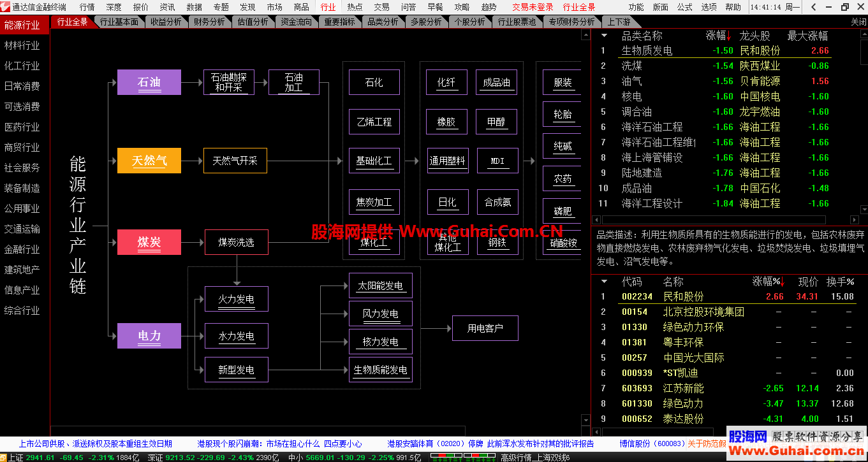Switch to the 上下游 tab

[619, 22]
